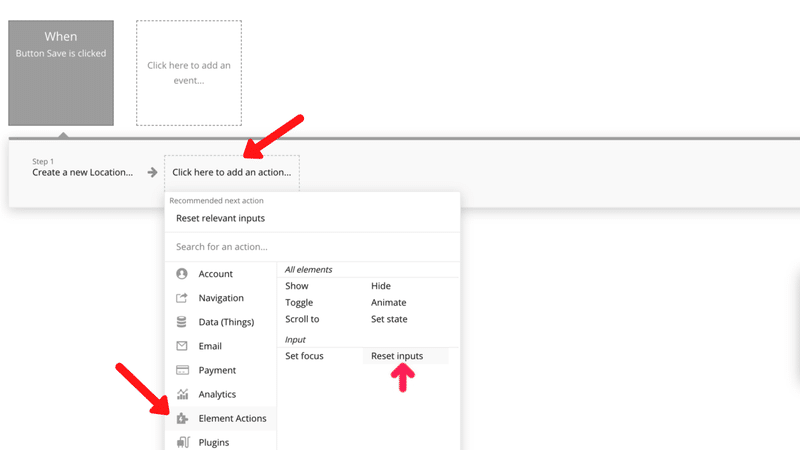
Task: Open the Data (Things) category
Action: (220, 322)
